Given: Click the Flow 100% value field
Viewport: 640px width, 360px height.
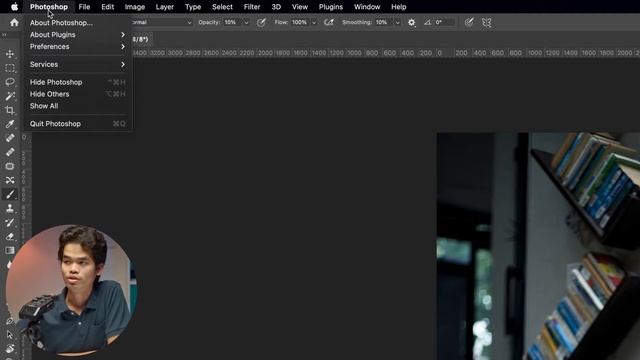Looking at the screenshot, I should tap(300, 22).
